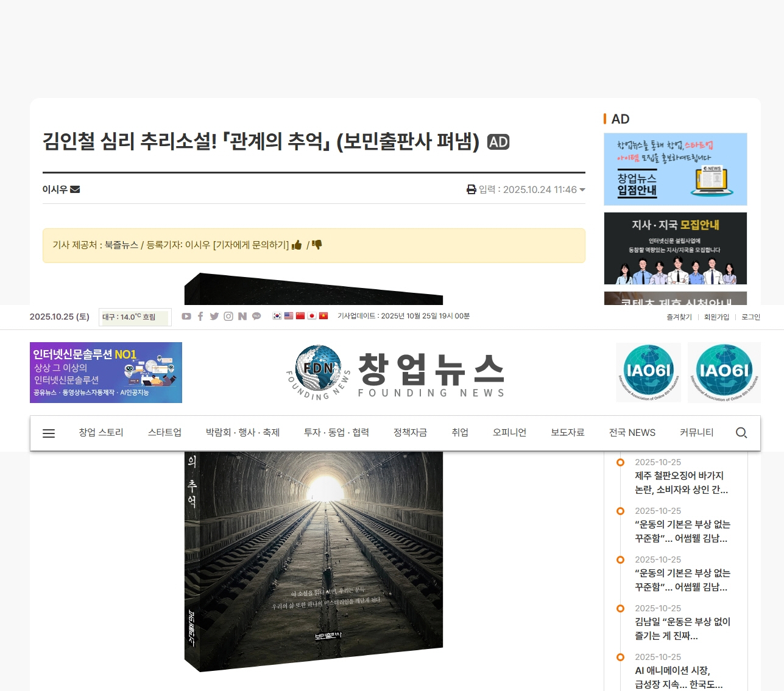The width and height of the screenshot is (784, 691).
Task: Switch language using the US flag
Action: tap(289, 316)
